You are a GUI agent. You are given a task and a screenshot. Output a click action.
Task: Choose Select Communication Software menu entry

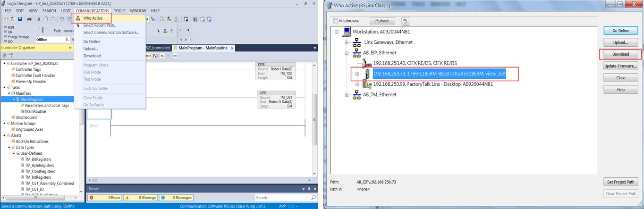click(x=111, y=33)
